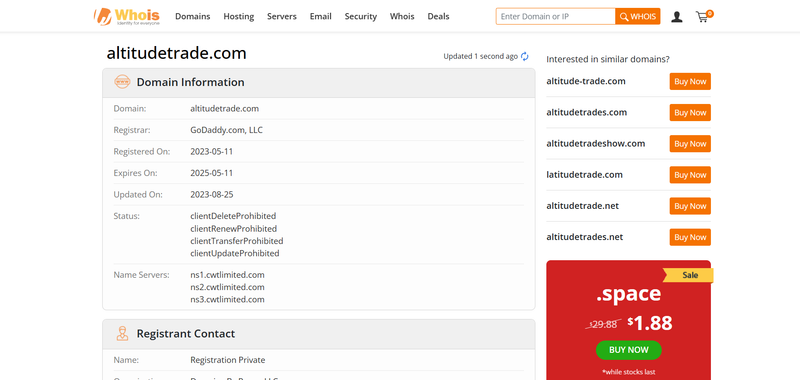This screenshot has height=380, width=800.
Task: Click the Registration Private name value
Action: click(x=228, y=360)
